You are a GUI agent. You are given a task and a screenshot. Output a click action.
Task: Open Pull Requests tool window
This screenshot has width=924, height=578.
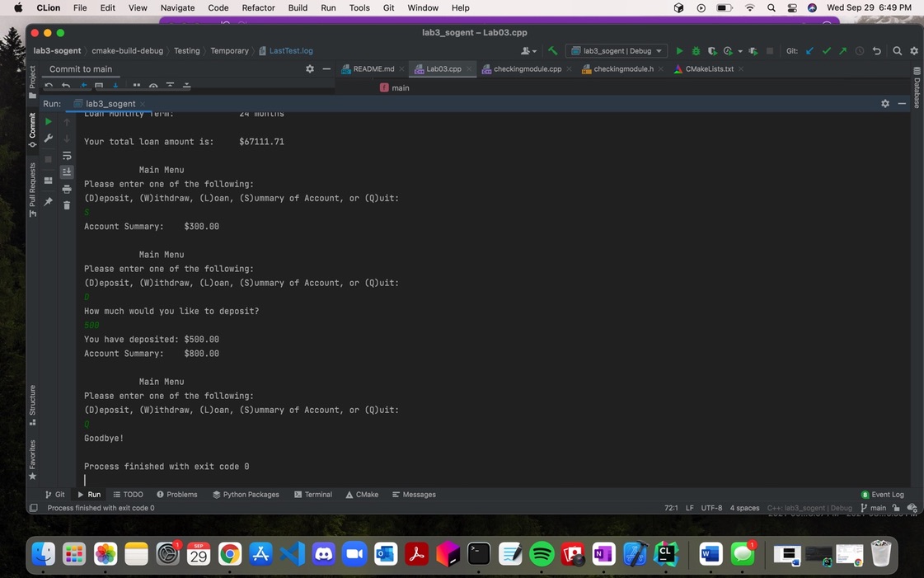click(32, 189)
